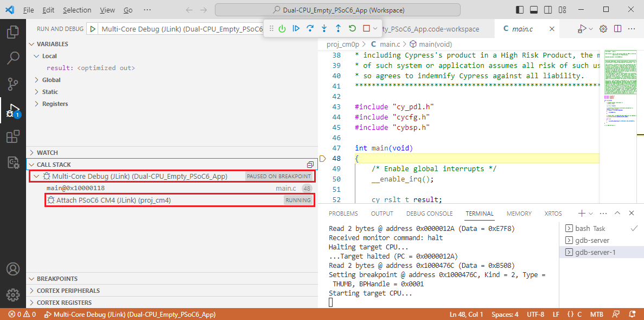The height and width of the screenshot is (320, 644).
Task: Collapse all in Call Stack panel
Action: pyautogui.click(x=310, y=165)
